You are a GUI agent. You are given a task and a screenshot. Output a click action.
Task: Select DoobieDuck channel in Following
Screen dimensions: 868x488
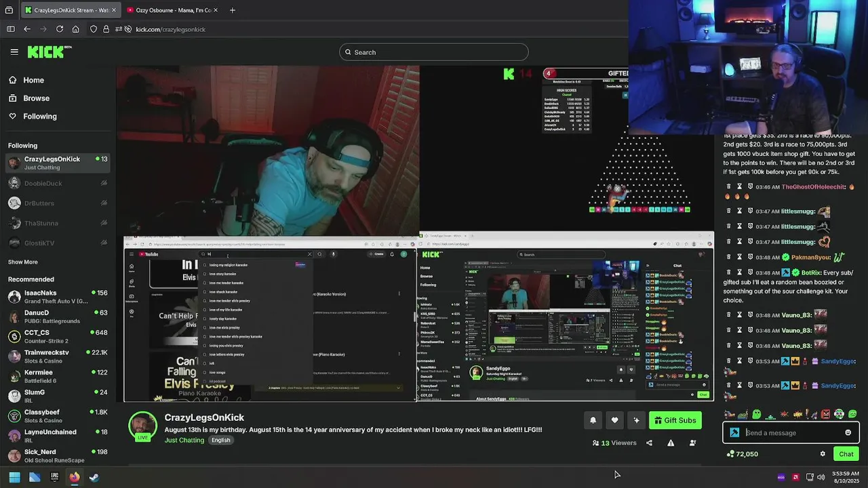click(x=58, y=183)
